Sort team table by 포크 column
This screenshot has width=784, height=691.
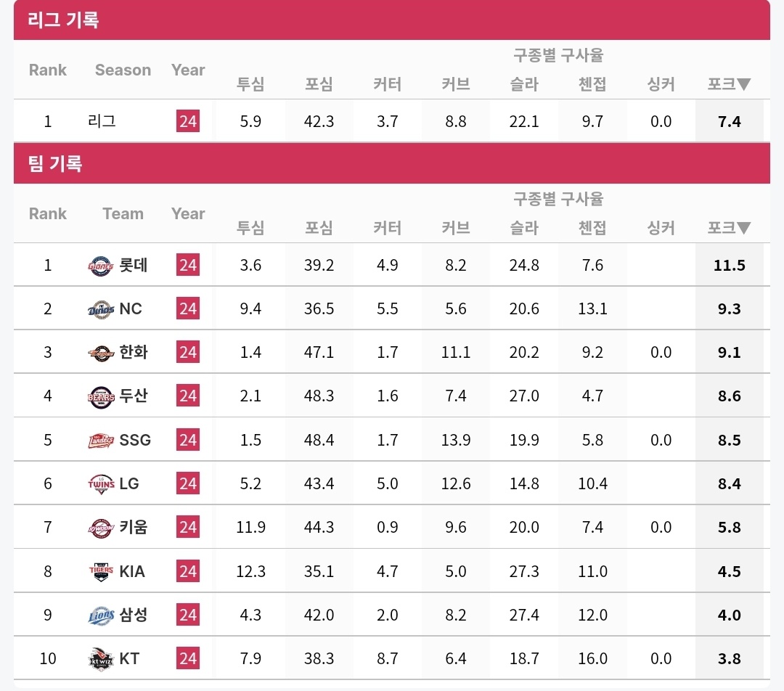[729, 228]
